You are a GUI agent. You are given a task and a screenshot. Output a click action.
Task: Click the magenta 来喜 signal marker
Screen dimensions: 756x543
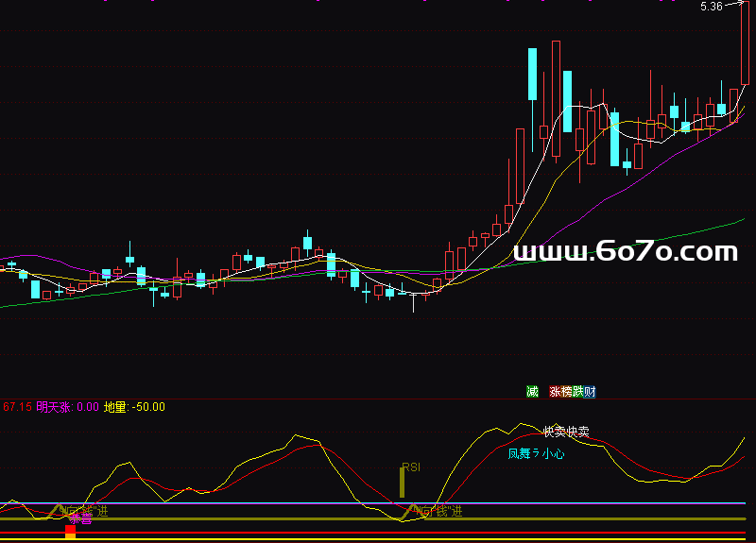pyautogui.click(x=80, y=518)
